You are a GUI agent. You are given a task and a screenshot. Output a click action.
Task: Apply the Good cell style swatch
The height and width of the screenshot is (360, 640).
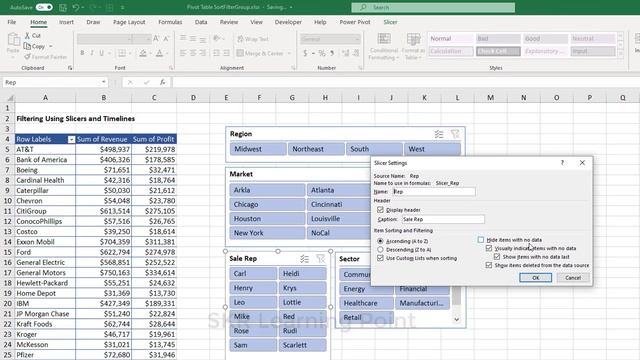tap(545, 38)
